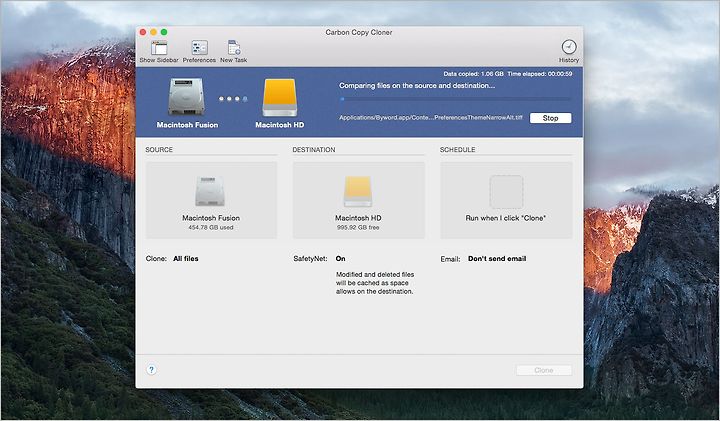This screenshot has height=421, width=720.
Task: Click the yellow Macintosh HD icon in the blue banner
Action: tap(280, 97)
